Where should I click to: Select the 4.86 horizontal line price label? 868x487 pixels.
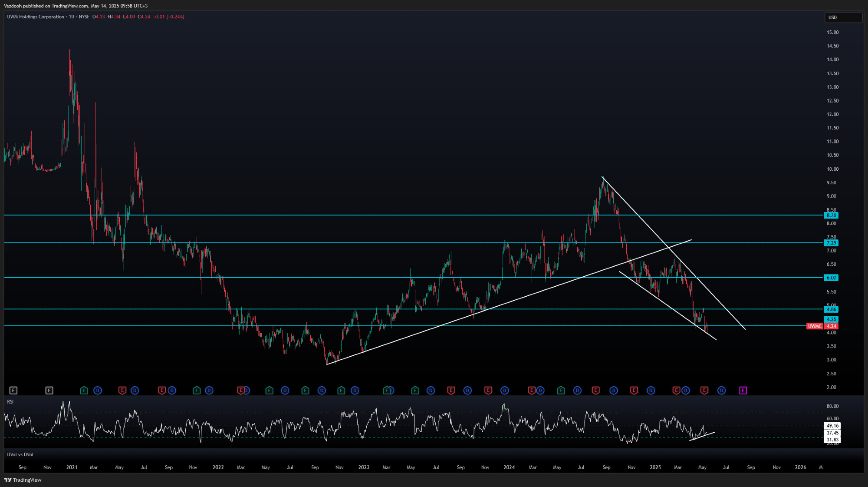click(x=831, y=309)
